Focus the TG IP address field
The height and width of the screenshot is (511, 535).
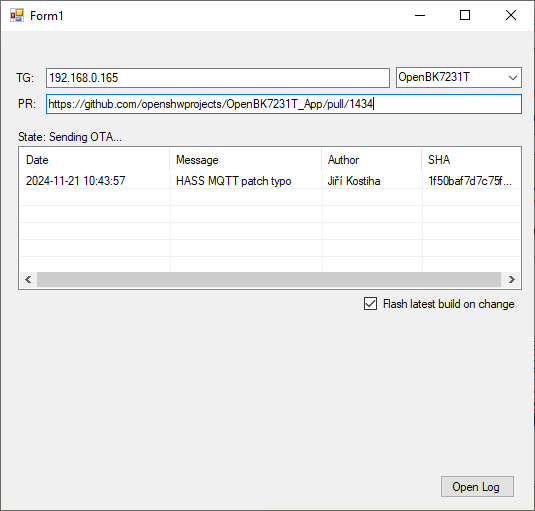pos(218,78)
